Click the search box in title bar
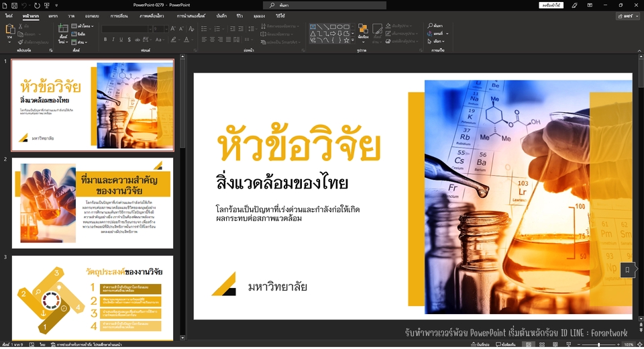644x349 pixels. [325, 5]
